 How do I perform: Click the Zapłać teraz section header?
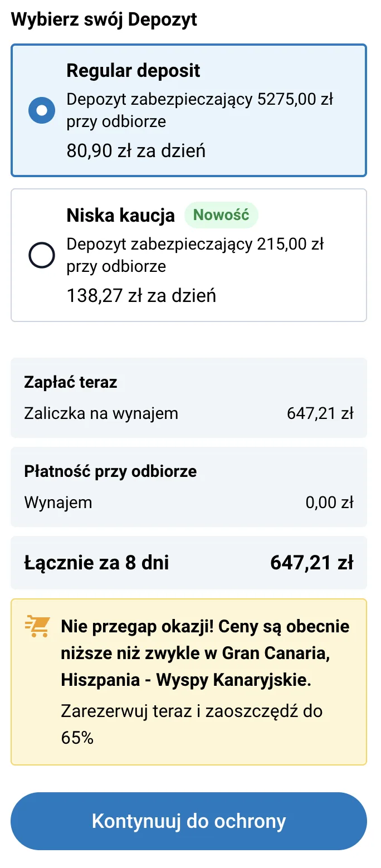coord(71,383)
